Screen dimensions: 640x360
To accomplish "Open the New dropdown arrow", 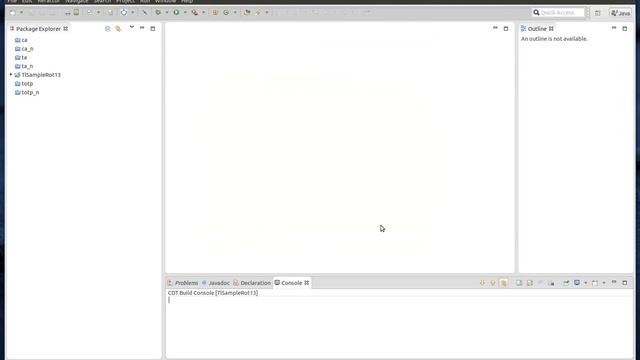I will pos(22,13).
